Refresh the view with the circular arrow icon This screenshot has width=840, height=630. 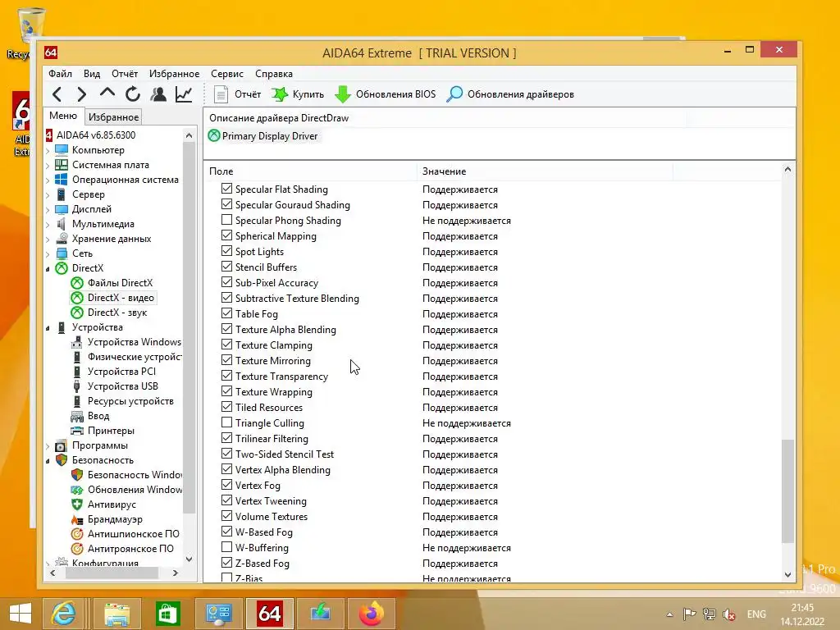(x=132, y=94)
